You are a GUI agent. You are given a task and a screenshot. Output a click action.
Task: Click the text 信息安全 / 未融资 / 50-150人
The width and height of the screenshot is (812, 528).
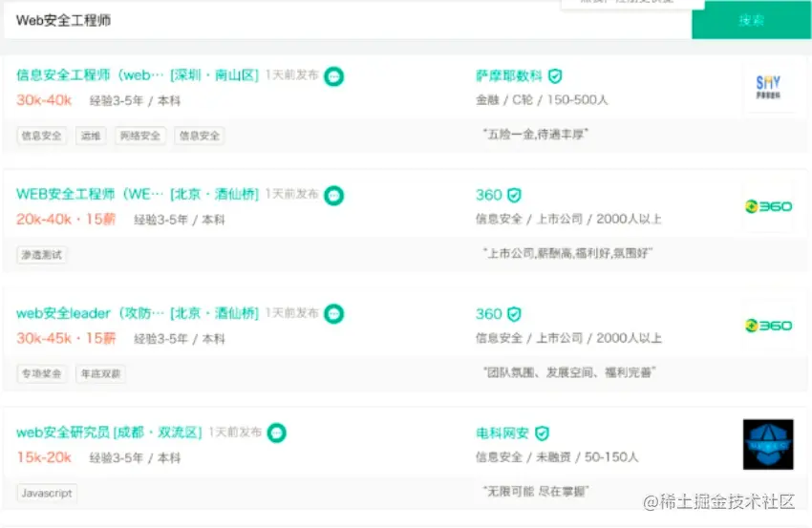[x=557, y=457]
